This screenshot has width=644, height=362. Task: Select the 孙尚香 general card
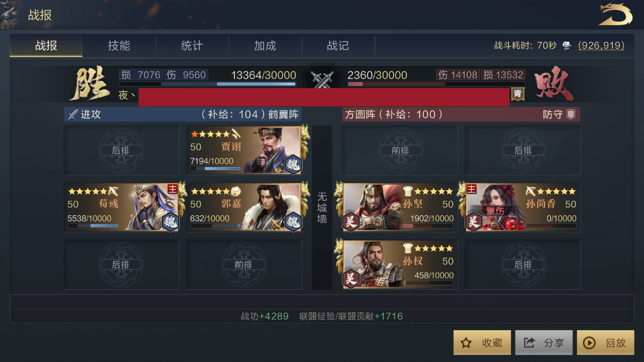coord(523,207)
